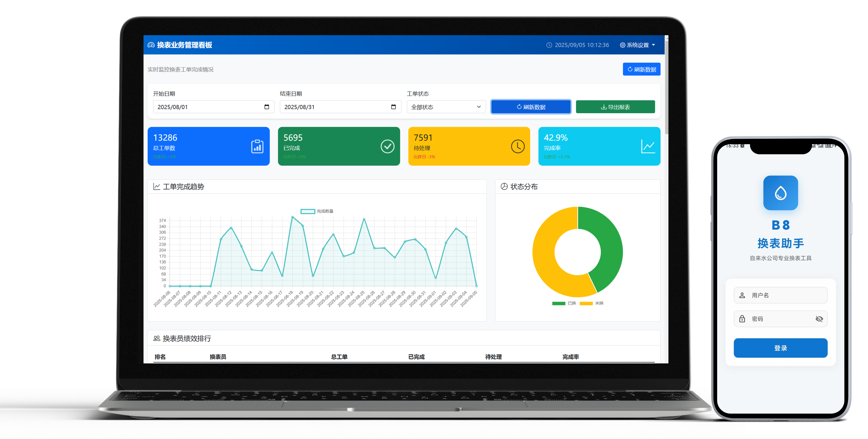Image resolution: width=868 pixels, height=439 pixels.
Task: Click the dashboard speedometer logo icon
Action: 151,45
